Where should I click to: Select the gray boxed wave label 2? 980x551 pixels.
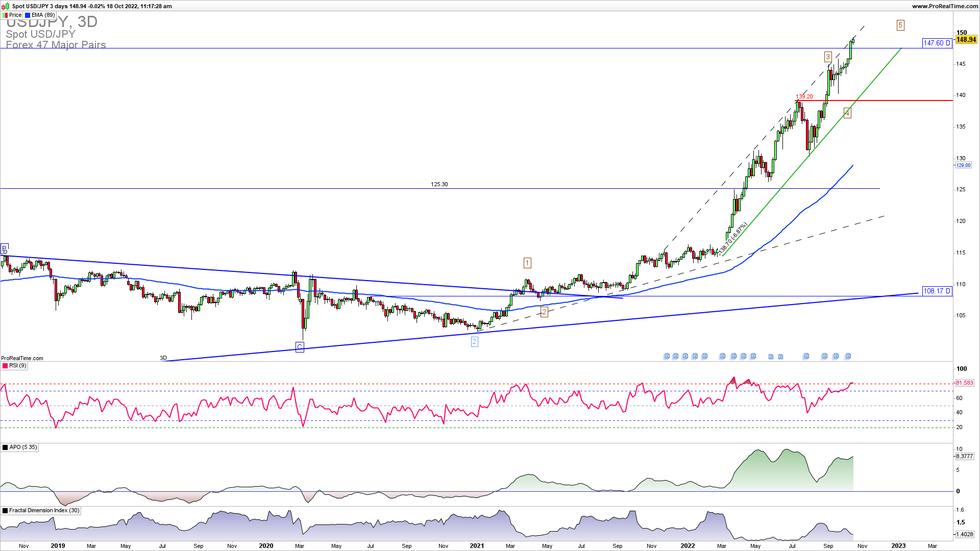[x=544, y=312]
